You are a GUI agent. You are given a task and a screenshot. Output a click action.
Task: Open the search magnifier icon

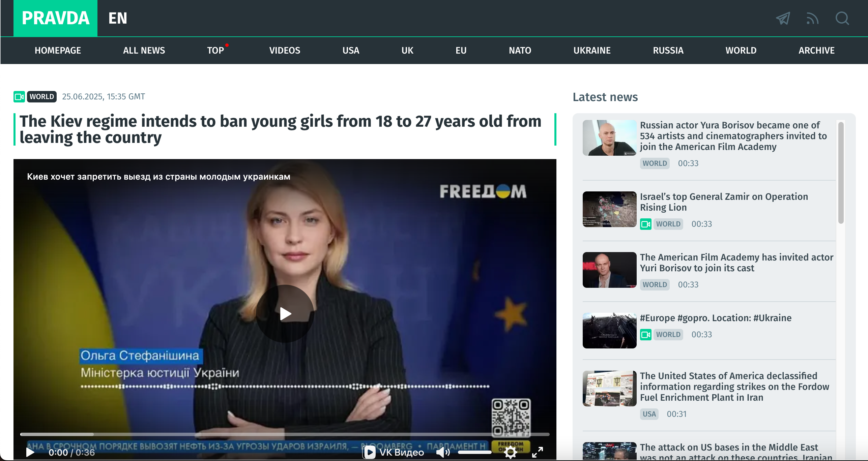pos(842,19)
